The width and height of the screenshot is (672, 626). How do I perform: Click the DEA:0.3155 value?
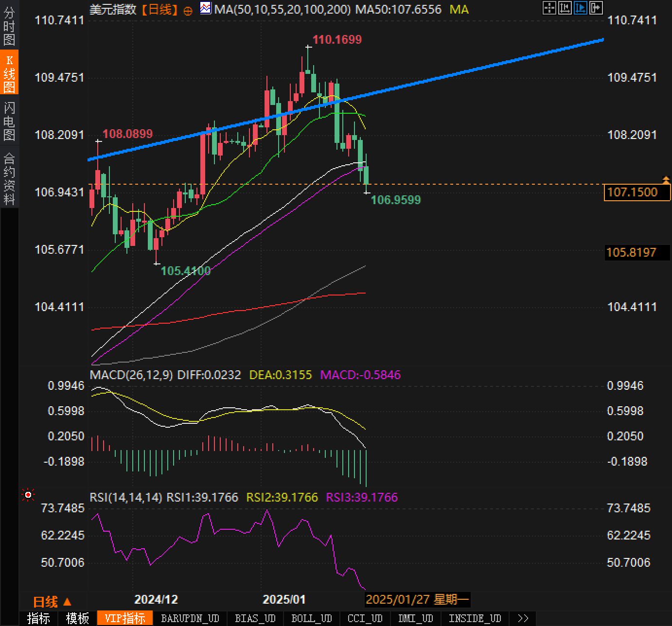tap(281, 375)
